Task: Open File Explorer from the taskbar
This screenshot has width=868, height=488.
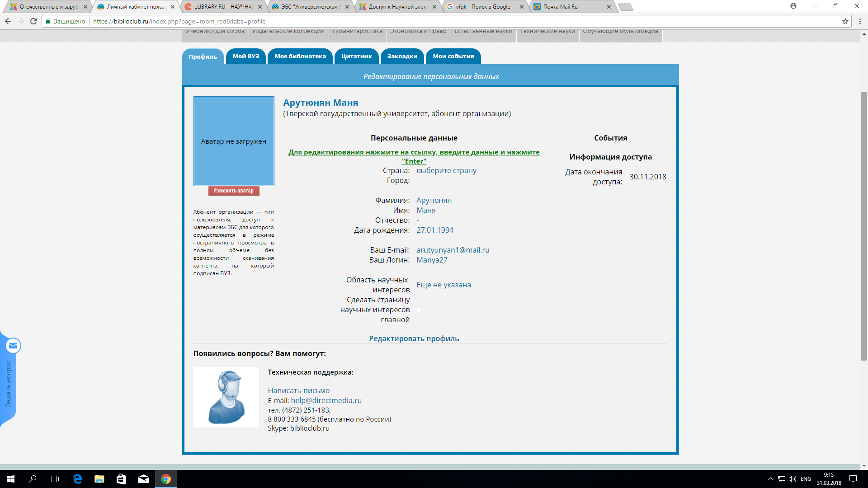Action: [x=99, y=479]
